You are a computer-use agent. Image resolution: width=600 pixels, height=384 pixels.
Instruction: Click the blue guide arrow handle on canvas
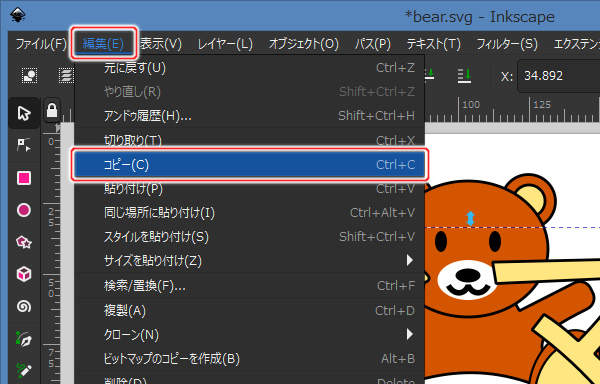tap(470, 218)
